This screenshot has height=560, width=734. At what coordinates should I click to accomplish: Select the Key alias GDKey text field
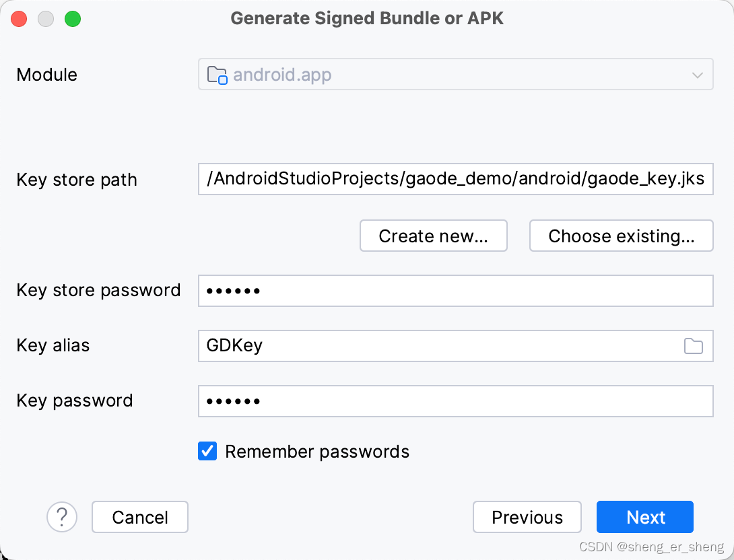(x=438, y=346)
